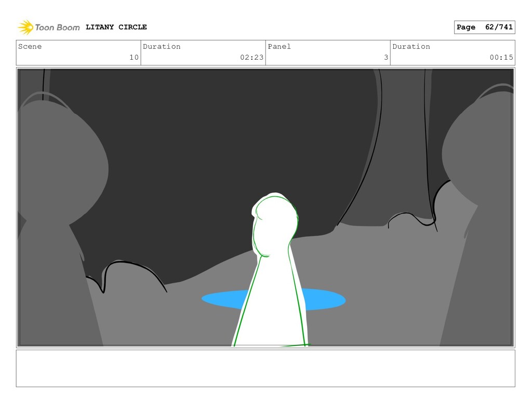
Task: Click the 'Page 62/741' page indicator box
Action: 484,27
